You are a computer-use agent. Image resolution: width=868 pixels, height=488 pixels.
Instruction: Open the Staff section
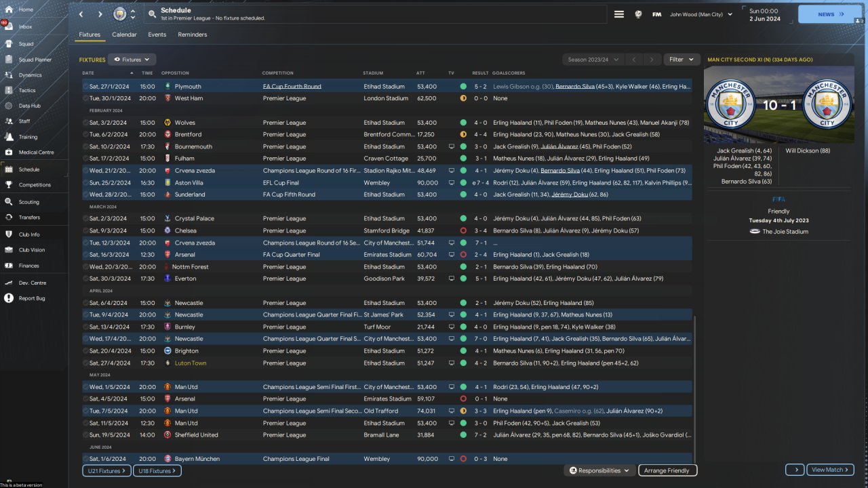[x=24, y=121]
